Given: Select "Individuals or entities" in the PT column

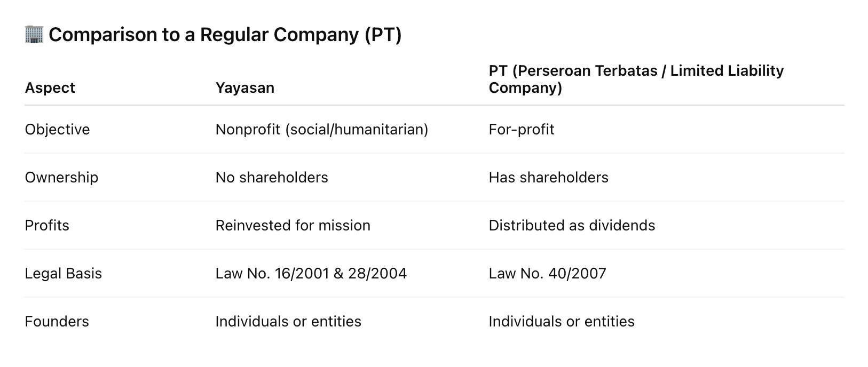Looking at the screenshot, I should [x=562, y=322].
